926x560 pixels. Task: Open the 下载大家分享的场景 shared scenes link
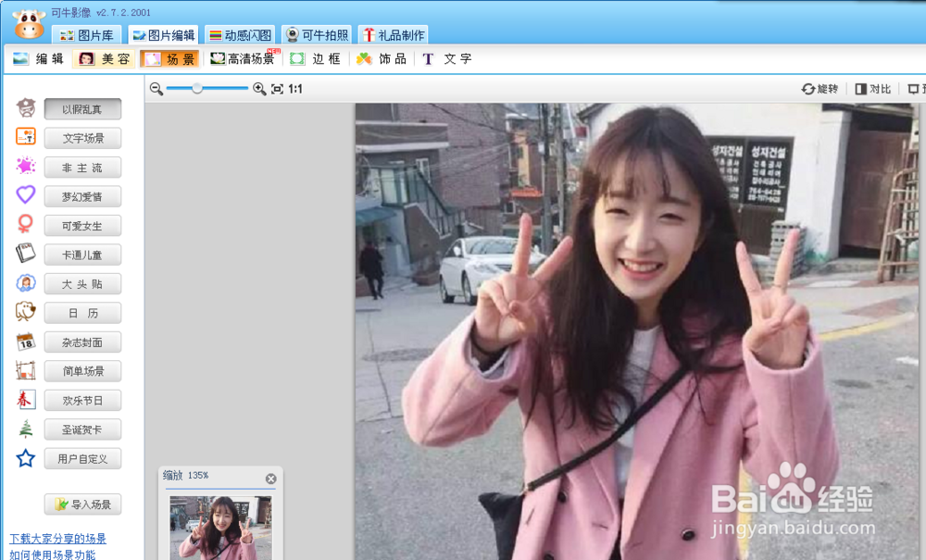point(59,539)
